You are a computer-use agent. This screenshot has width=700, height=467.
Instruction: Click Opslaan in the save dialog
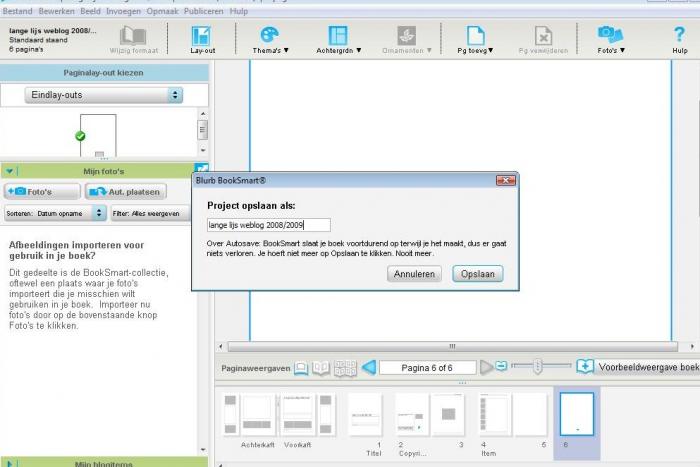(x=478, y=274)
